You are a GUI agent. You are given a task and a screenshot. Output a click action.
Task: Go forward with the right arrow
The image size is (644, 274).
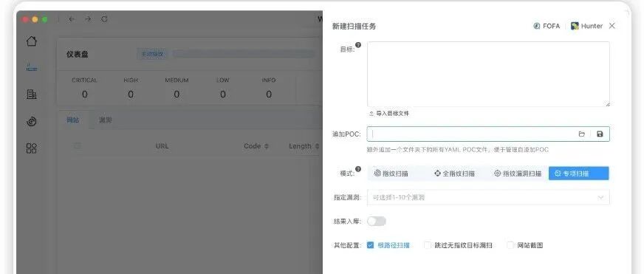(x=88, y=19)
